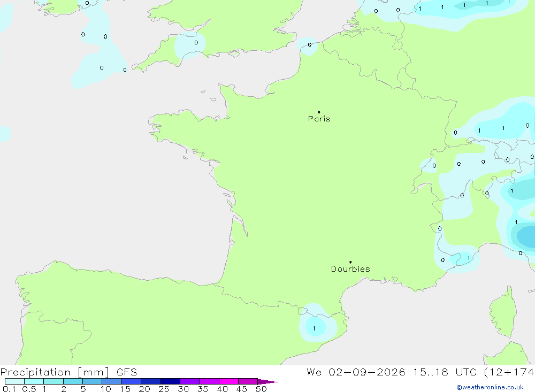Click the Precipitation [mm] title text

click(55, 372)
